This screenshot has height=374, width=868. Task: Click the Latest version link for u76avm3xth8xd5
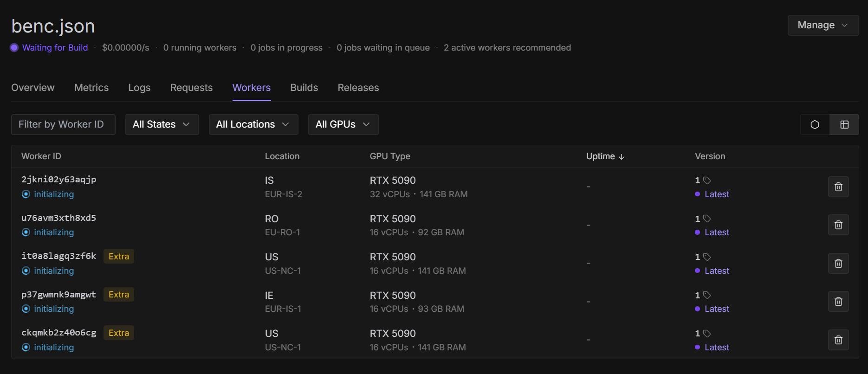717,232
